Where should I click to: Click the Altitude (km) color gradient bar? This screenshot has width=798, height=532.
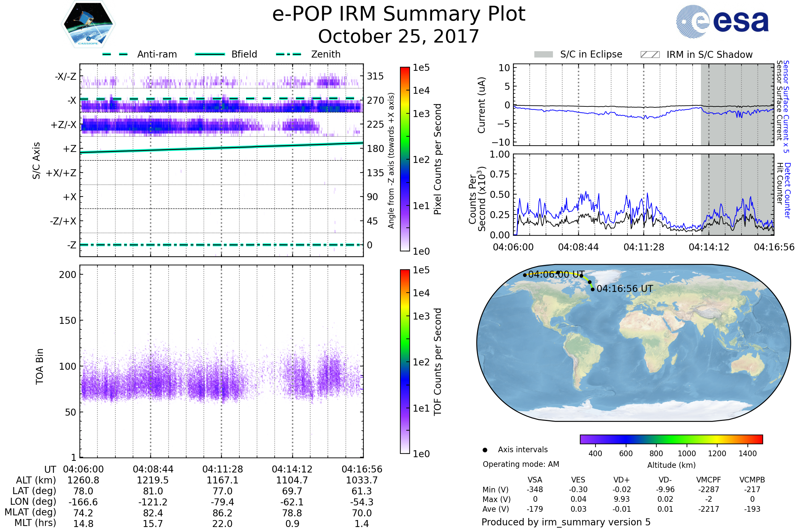pyautogui.click(x=671, y=439)
